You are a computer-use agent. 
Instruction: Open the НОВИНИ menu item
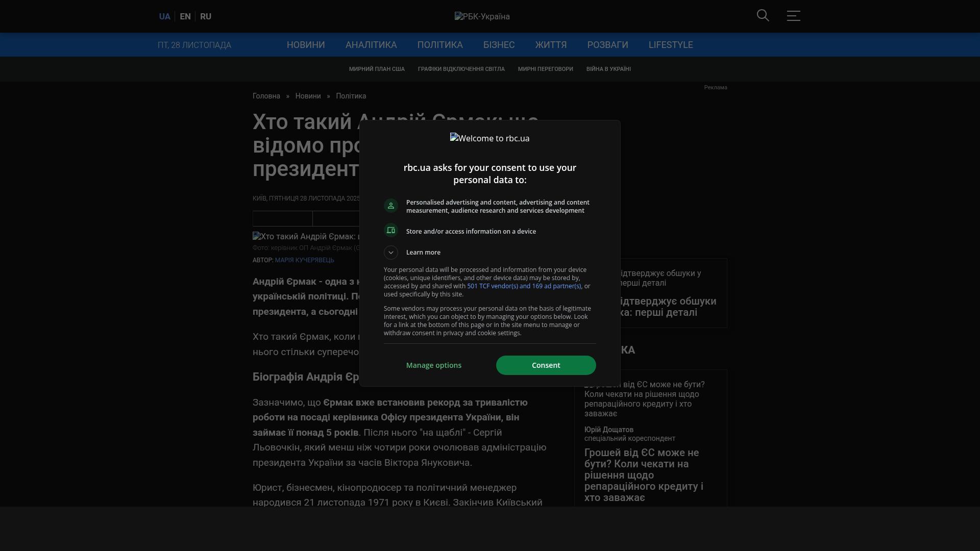[306, 45]
